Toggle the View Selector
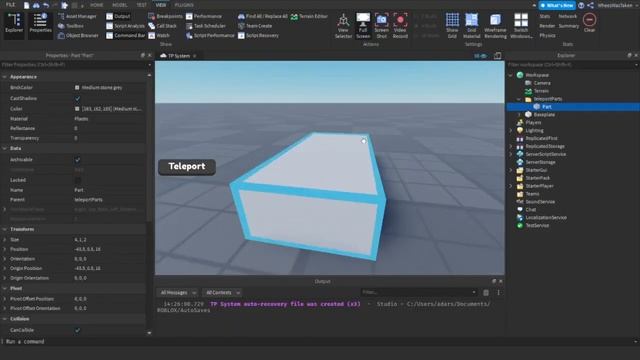The width and height of the screenshot is (640, 360). click(x=343, y=25)
